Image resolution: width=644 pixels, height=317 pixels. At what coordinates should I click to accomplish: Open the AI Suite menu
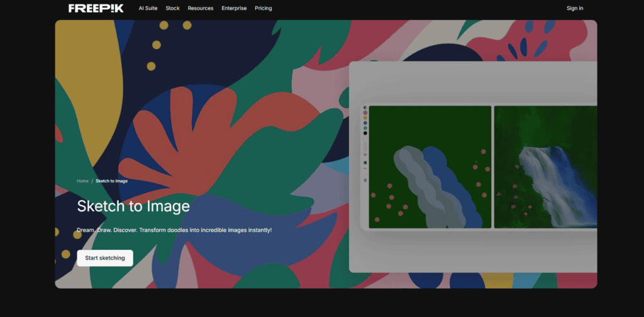pos(148,8)
